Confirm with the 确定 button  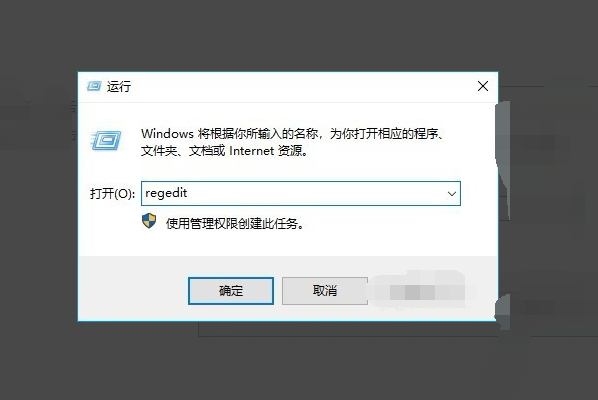[231, 291]
